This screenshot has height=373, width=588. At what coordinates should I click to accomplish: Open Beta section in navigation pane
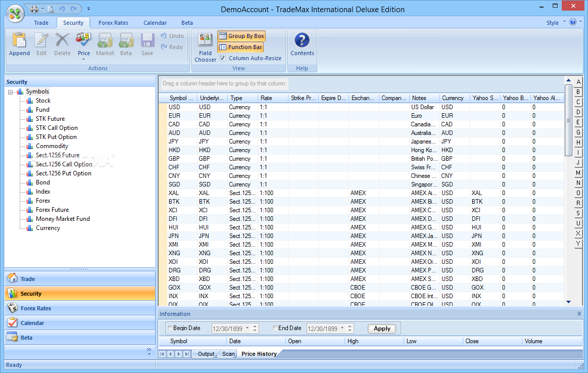(x=80, y=337)
